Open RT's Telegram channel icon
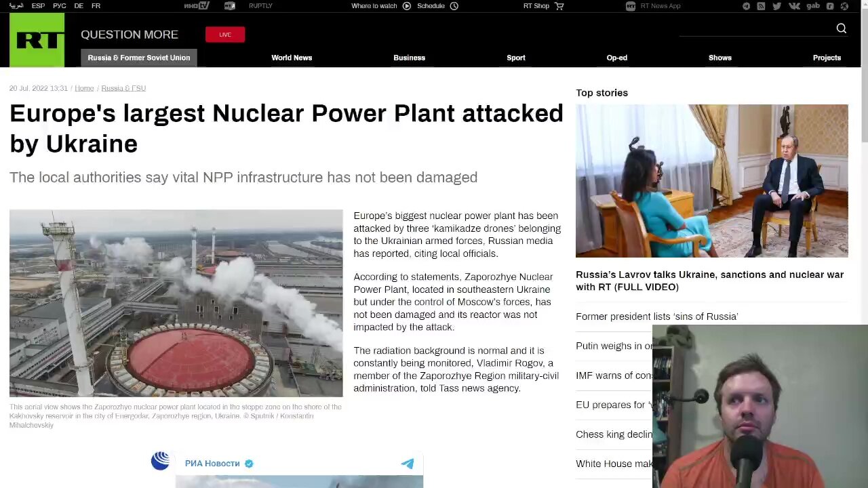 (746, 6)
